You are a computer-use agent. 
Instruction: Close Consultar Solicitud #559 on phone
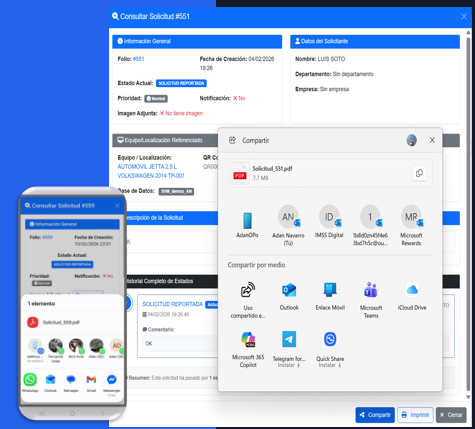(x=117, y=206)
